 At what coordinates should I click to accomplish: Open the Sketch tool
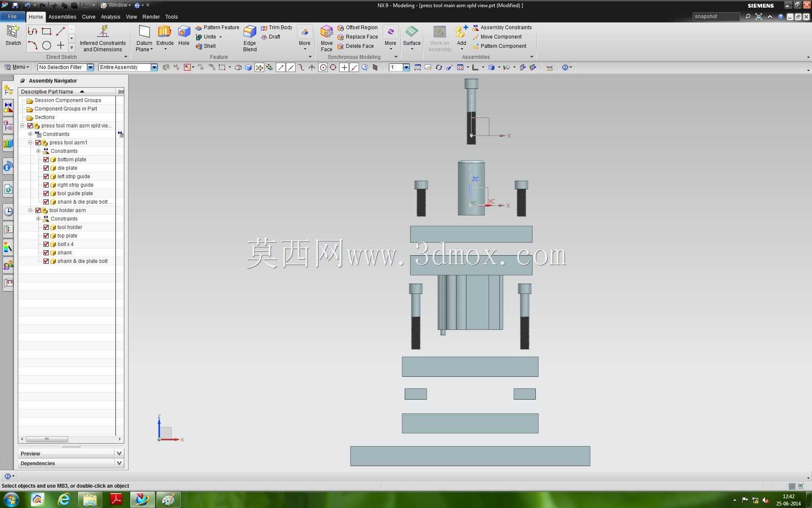pos(13,36)
